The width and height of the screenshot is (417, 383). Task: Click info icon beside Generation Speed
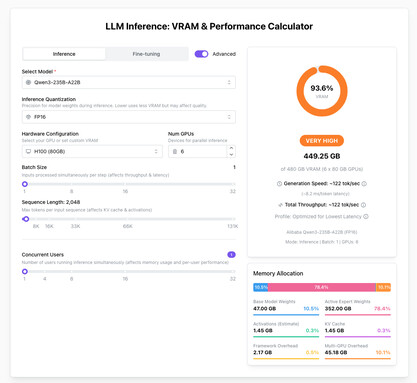tap(364, 184)
